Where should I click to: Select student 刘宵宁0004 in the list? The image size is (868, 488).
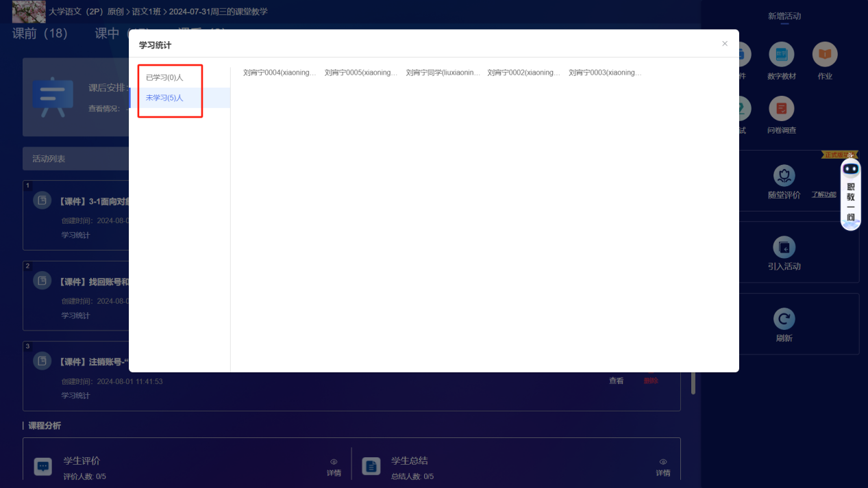280,73
